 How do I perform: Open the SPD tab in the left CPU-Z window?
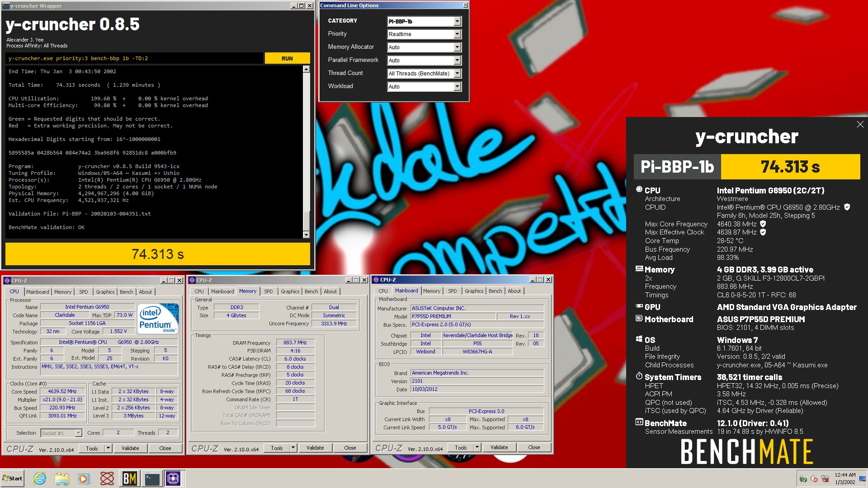84,292
